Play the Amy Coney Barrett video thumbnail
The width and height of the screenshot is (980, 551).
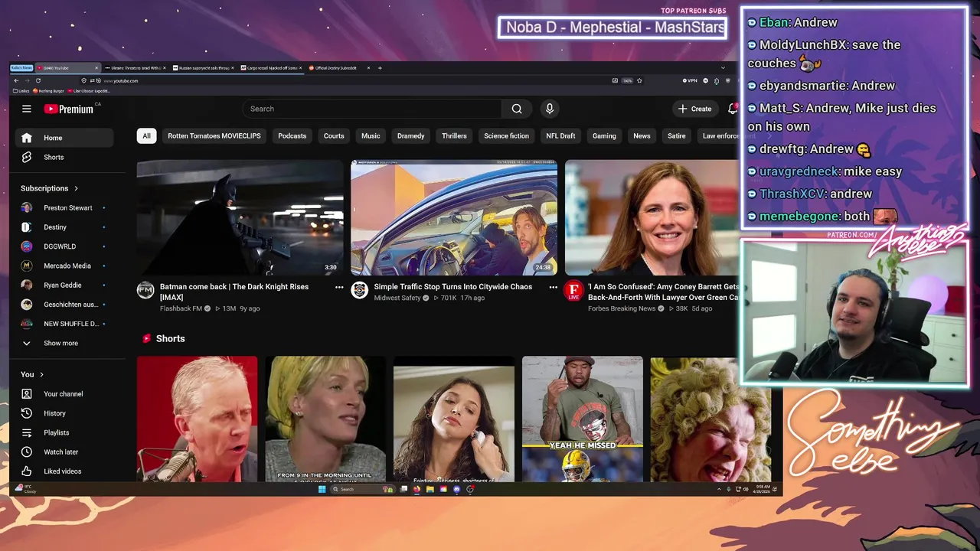[x=652, y=217]
